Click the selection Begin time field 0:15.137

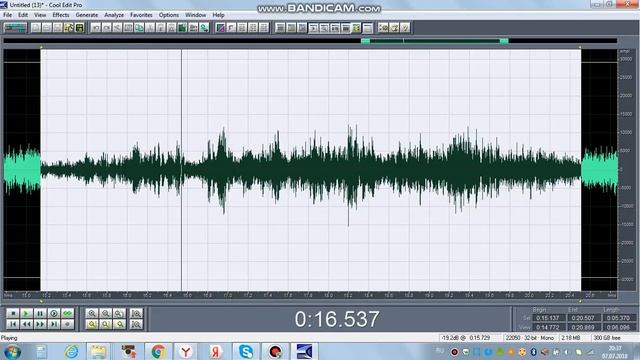pyautogui.click(x=548, y=318)
